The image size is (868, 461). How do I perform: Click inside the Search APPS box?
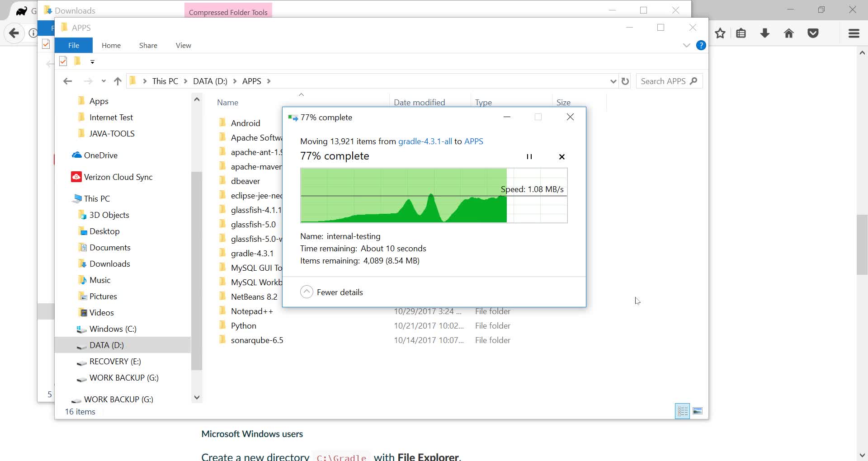point(665,81)
